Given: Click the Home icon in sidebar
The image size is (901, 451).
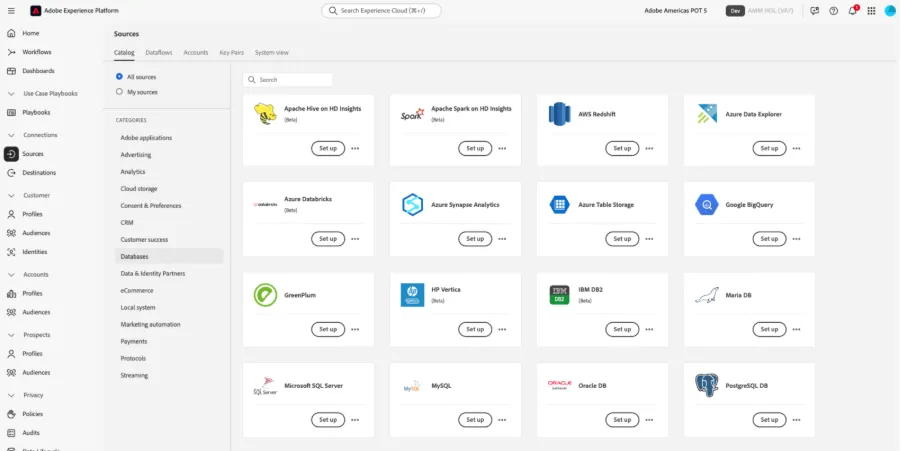Looking at the screenshot, I should [11, 33].
